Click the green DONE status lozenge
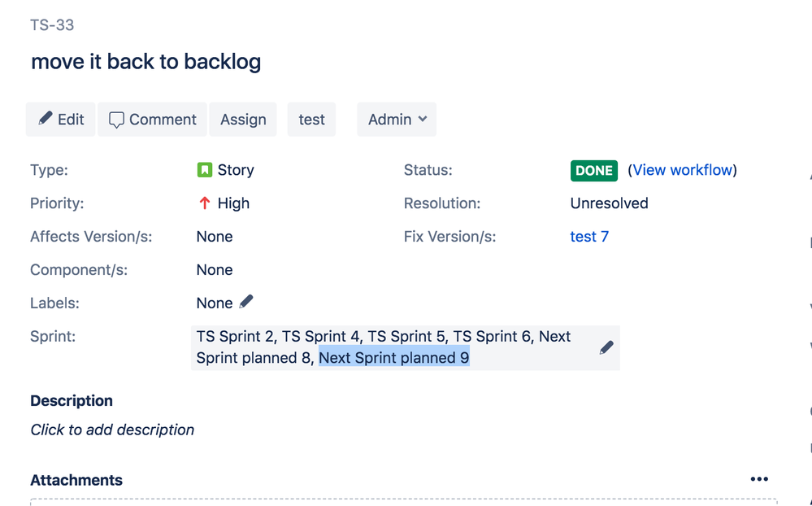The height and width of the screenshot is (506, 812). point(593,171)
